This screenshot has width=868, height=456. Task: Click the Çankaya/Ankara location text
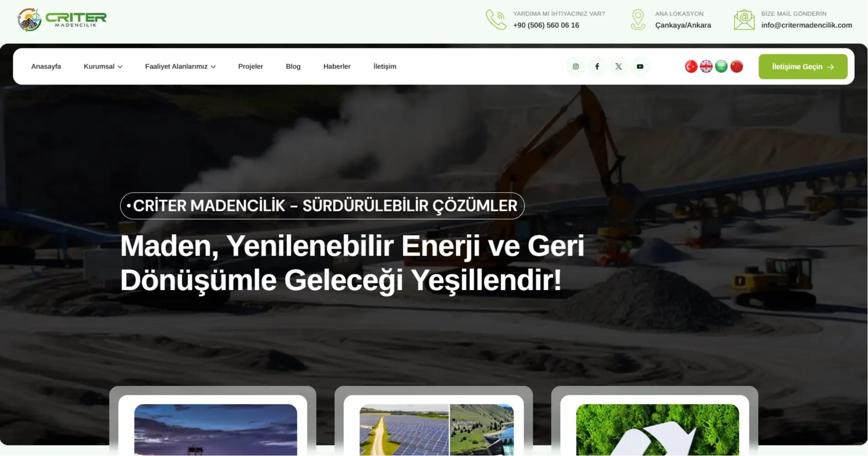683,26
